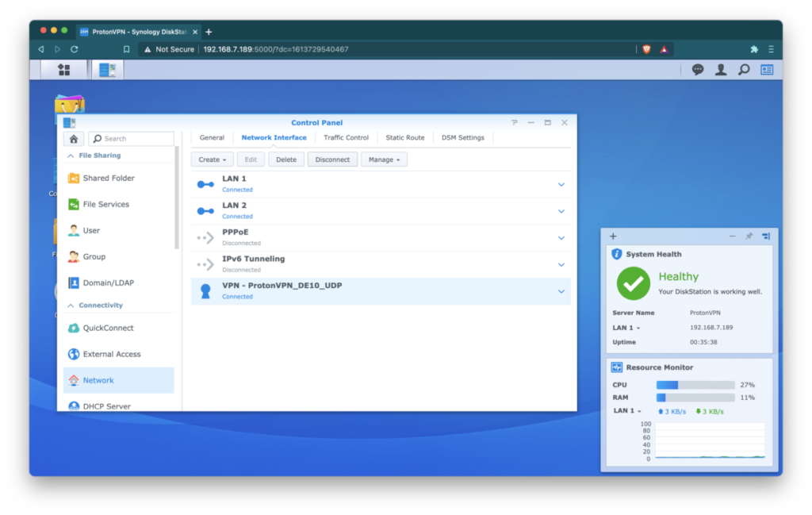Expand PPPoE interface details
This screenshot has width=812, height=515.
(561, 238)
